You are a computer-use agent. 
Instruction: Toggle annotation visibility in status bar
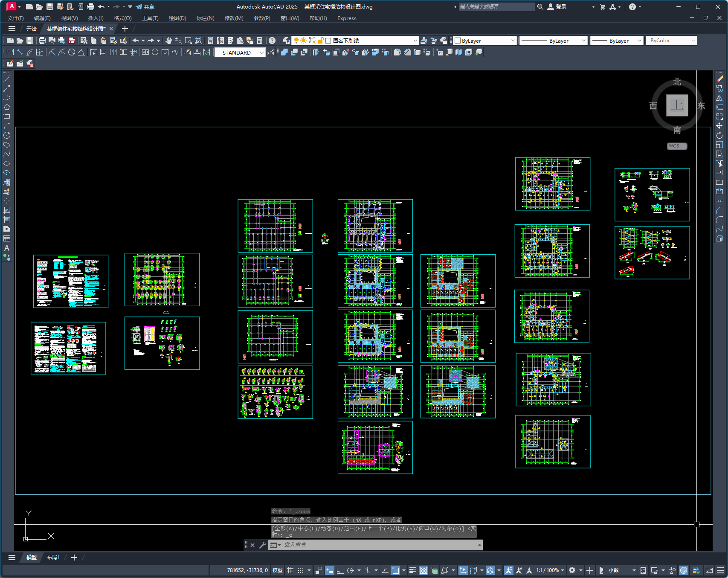[x=508, y=570]
